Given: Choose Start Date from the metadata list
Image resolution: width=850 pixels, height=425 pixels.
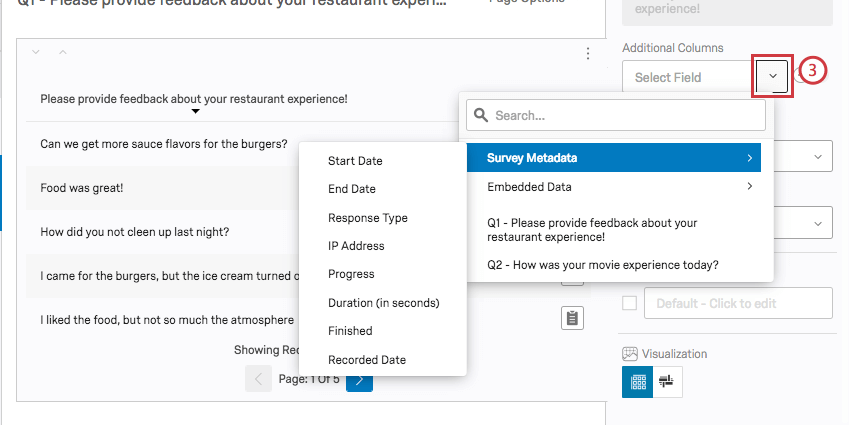Looking at the screenshot, I should [x=355, y=161].
